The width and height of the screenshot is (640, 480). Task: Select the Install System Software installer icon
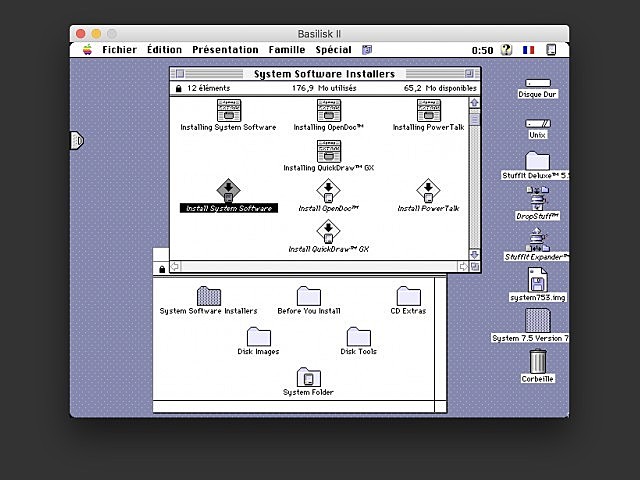coord(229,190)
